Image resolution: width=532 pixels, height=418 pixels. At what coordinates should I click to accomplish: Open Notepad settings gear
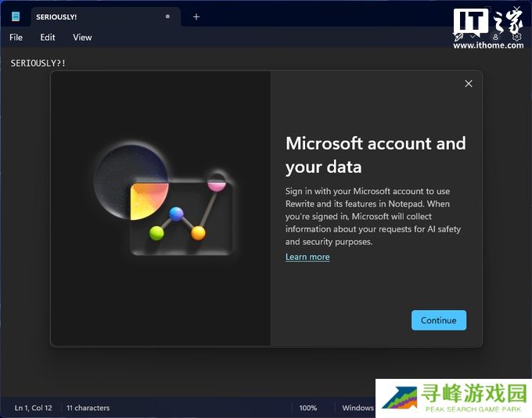tap(516, 36)
